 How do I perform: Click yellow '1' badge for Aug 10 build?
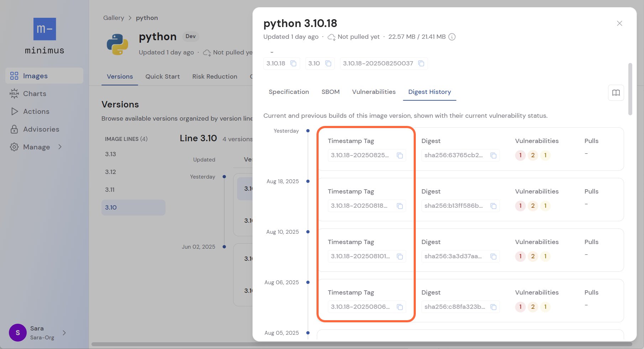[x=545, y=257]
